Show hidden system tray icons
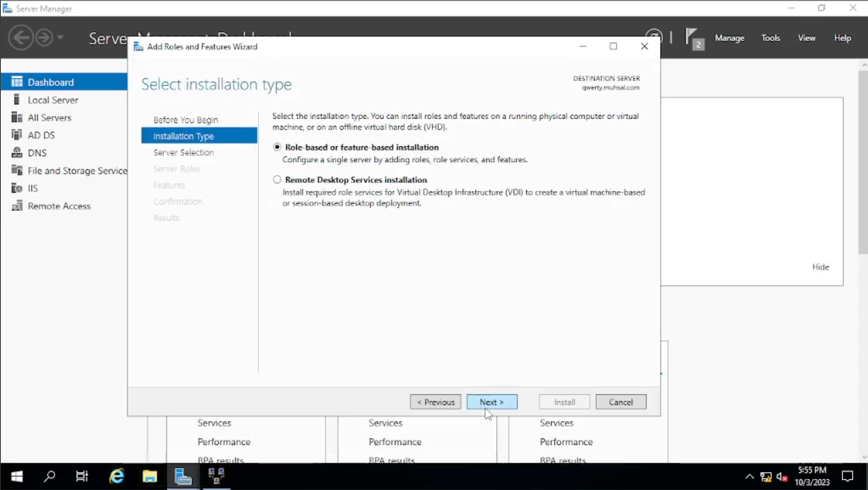Image resolution: width=868 pixels, height=490 pixels. (x=749, y=476)
